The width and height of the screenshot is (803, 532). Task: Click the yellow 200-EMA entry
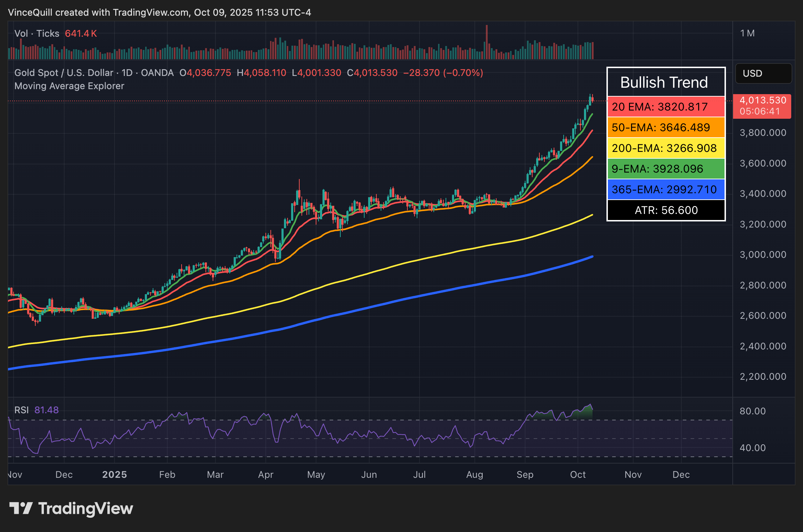pyautogui.click(x=665, y=148)
